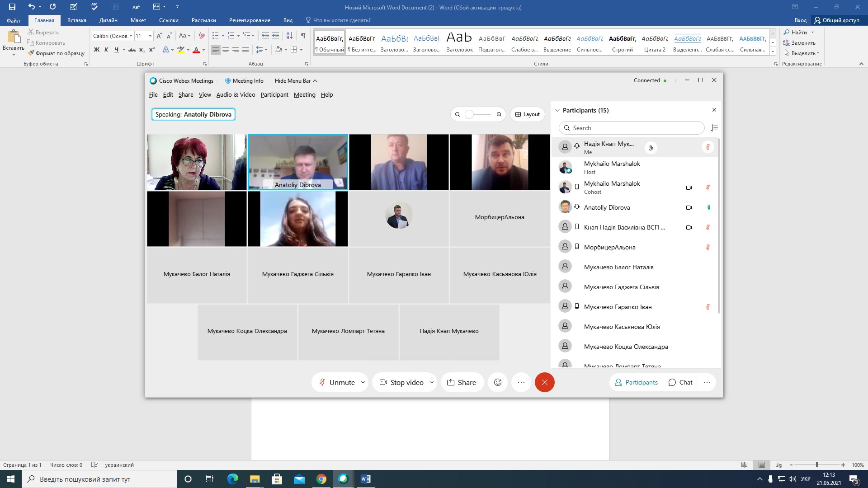
Task: Toggle Participants panel button
Action: point(636,382)
